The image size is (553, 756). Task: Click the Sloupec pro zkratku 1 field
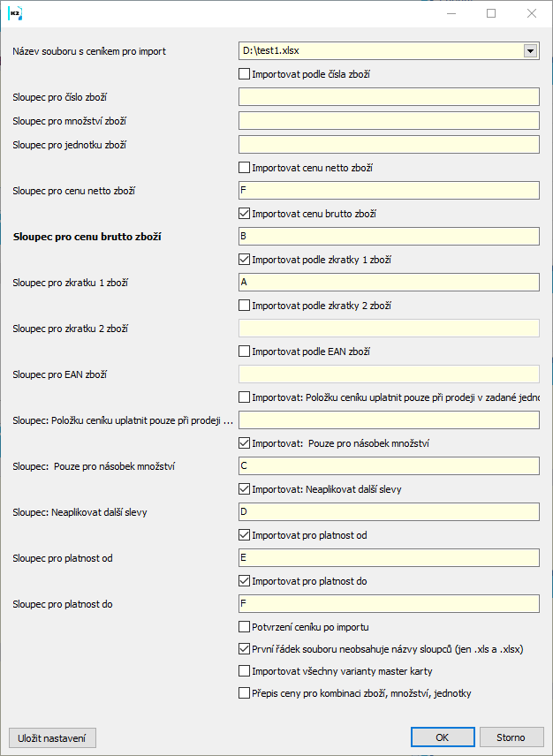coord(389,282)
